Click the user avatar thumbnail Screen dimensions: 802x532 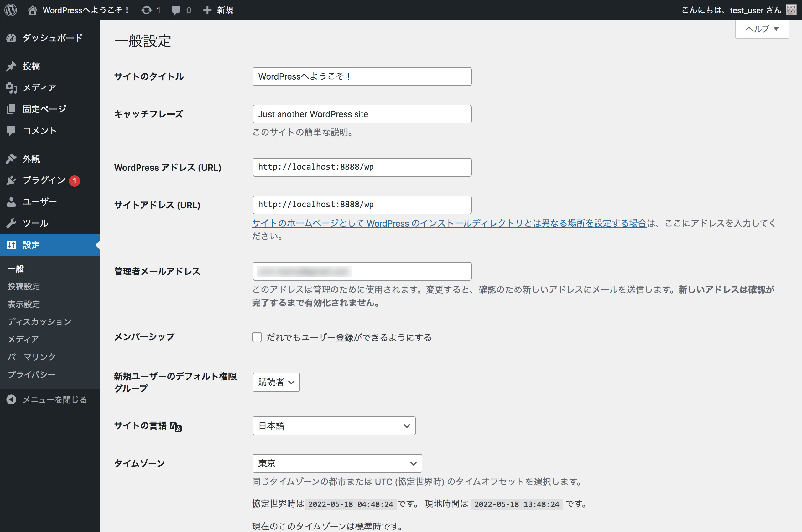point(791,10)
